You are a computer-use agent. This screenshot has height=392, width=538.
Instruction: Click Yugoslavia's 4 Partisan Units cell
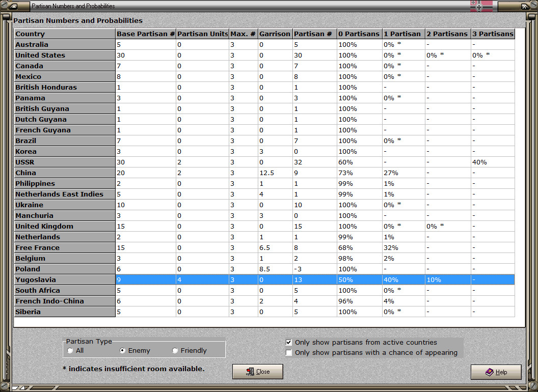[202, 279]
